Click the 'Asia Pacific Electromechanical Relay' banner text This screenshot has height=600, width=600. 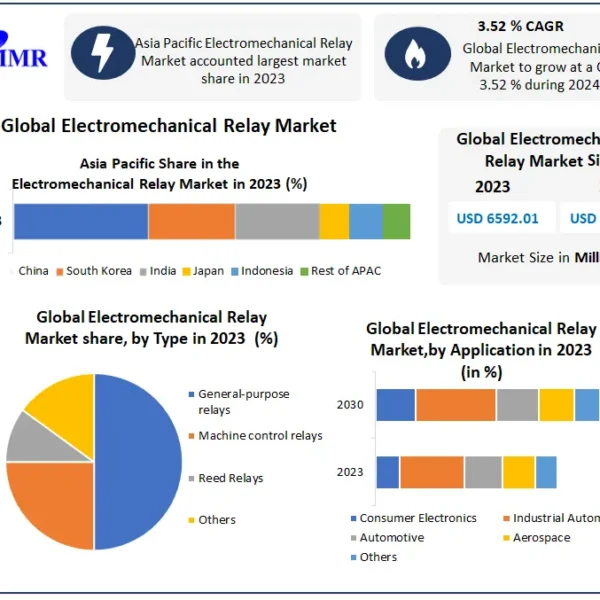243,43
